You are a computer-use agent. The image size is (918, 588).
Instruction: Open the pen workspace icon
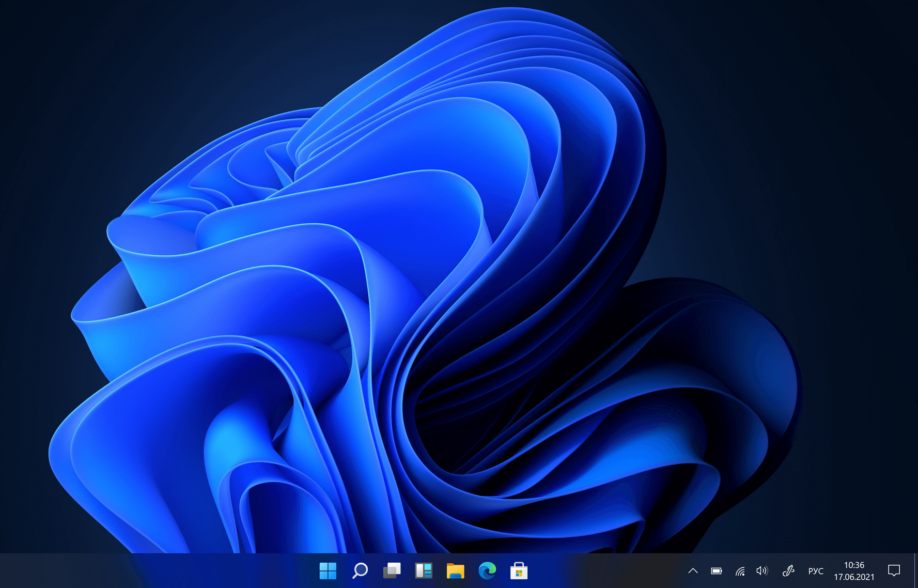click(788, 571)
